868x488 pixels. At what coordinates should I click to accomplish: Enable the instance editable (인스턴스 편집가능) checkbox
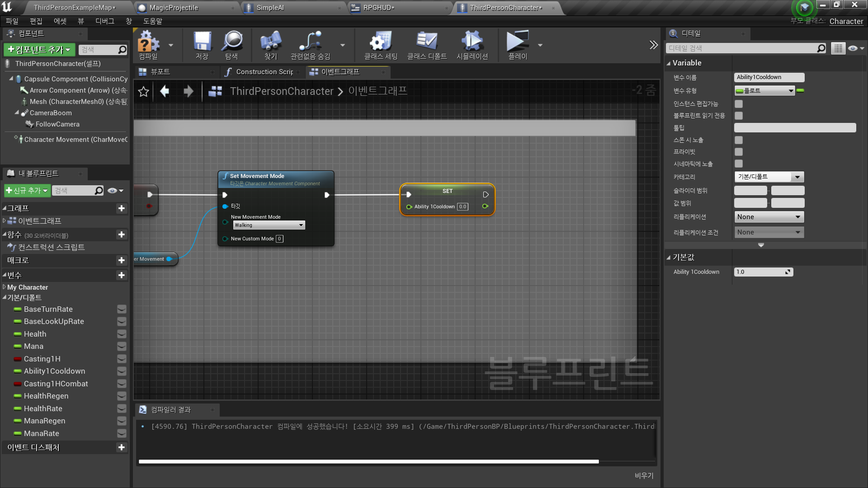pyautogui.click(x=739, y=104)
